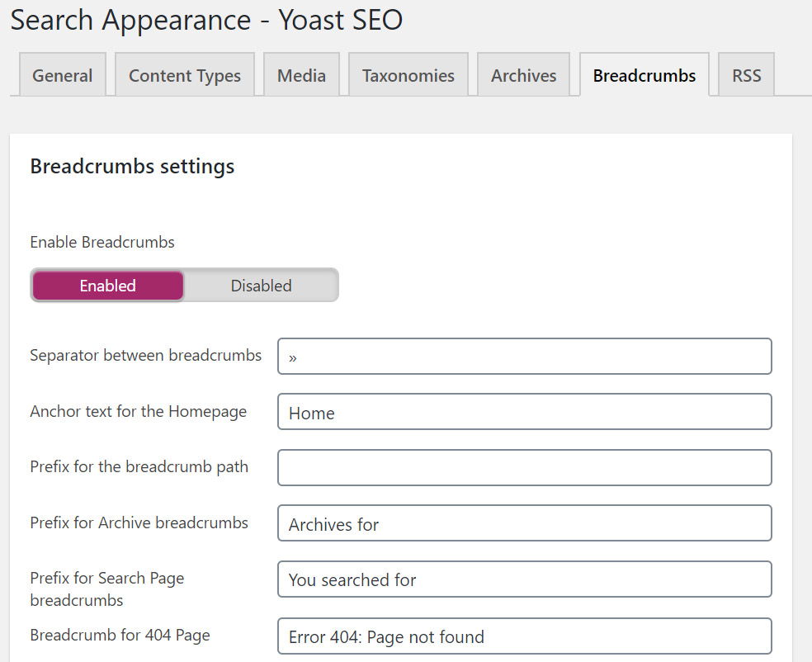Go to the Media tab
Image resolution: width=812 pixels, height=662 pixels.
(x=301, y=75)
